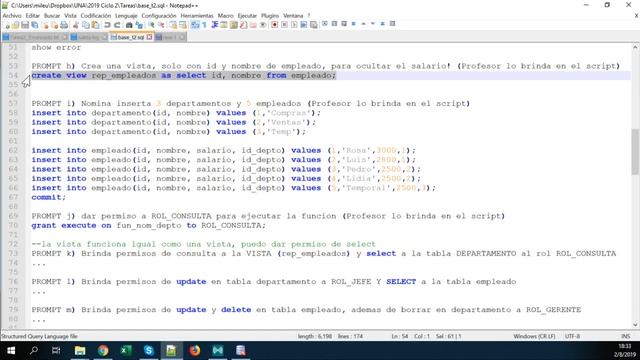640x360 pixels.
Task: Toggle file monitoring eye icon
Action: point(263,25)
